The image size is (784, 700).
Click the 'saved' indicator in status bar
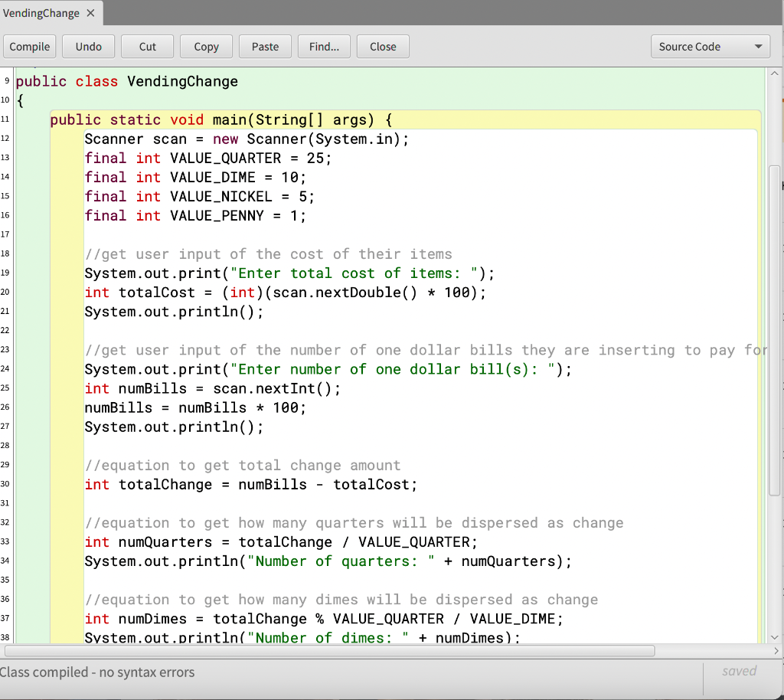point(739,671)
